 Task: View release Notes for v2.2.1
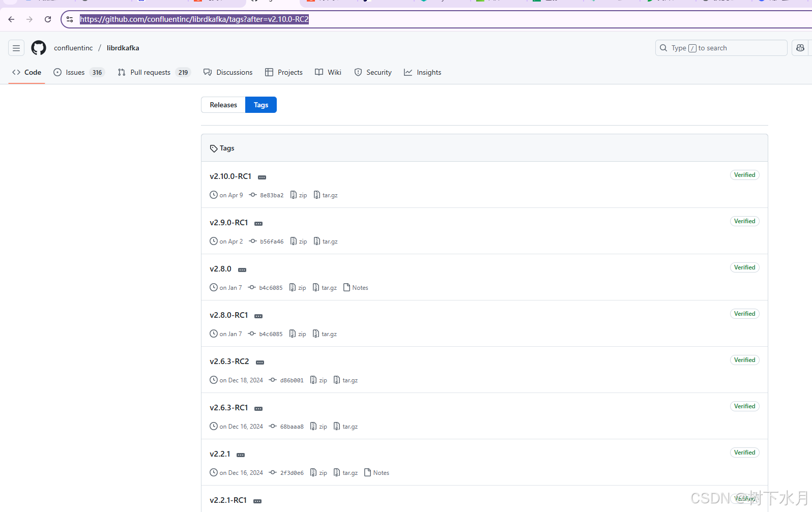pyautogui.click(x=376, y=473)
